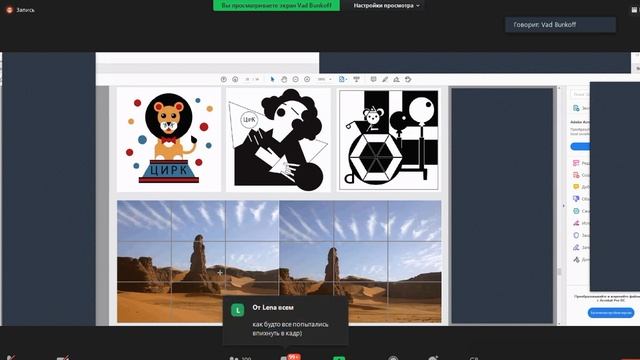Go to next page in Acrobat toolbar
The width and height of the screenshot is (640, 360).
pyautogui.click(x=235, y=79)
